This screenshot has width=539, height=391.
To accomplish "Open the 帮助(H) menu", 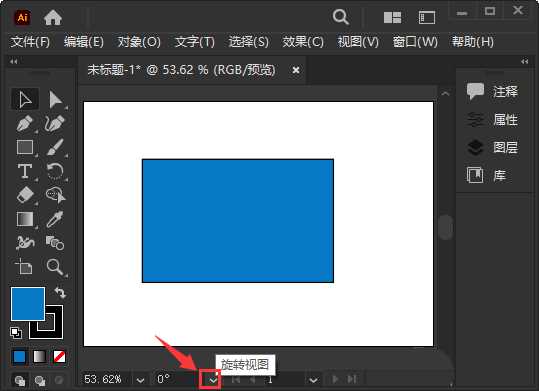I will 473,42.
